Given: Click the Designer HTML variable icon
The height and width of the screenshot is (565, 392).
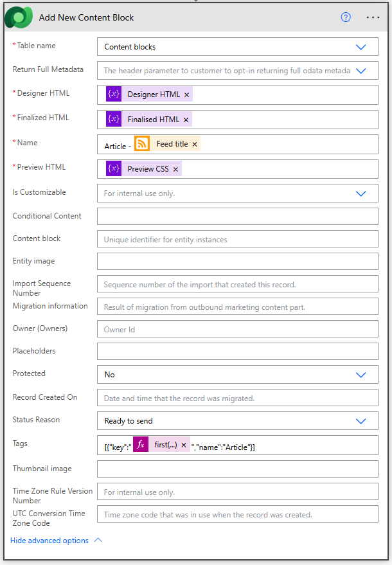Looking at the screenshot, I should pos(114,94).
